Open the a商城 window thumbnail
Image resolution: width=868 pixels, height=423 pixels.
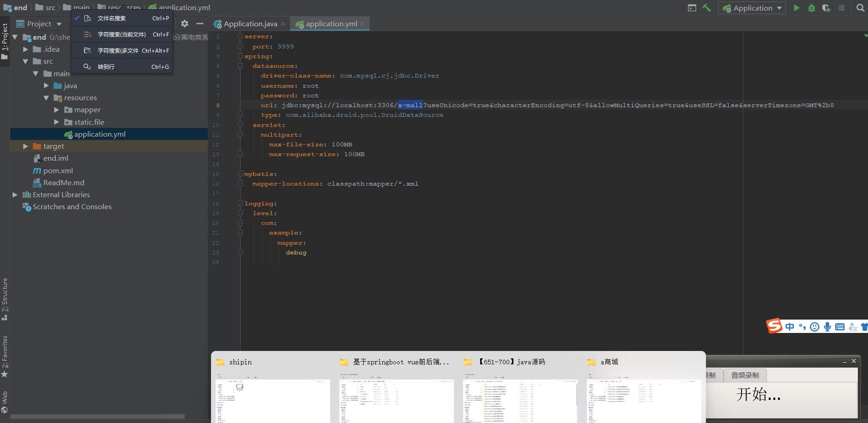point(644,388)
